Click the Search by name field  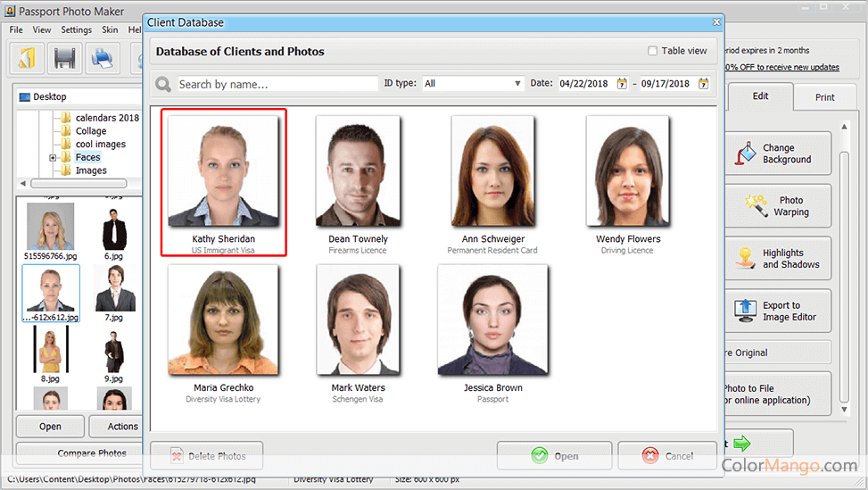pyautogui.click(x=277, y=84)
